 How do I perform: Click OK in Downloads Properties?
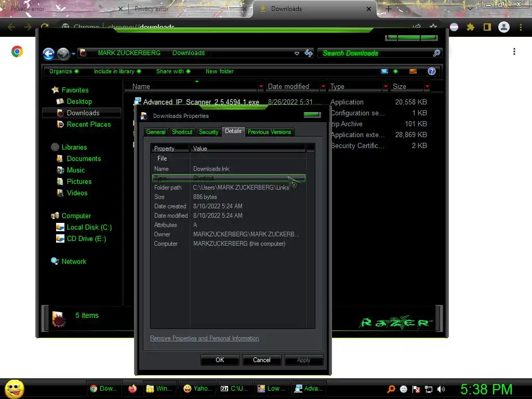pos(220,360)
